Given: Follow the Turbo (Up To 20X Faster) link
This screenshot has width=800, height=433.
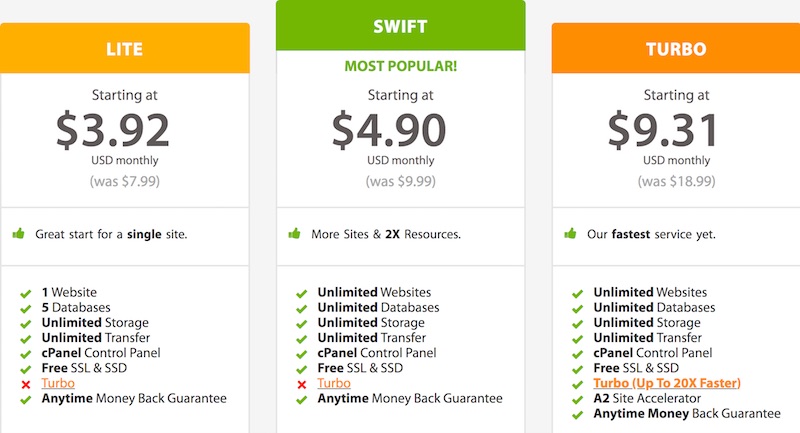Looking at the screenshot, I should click(667, 383).
